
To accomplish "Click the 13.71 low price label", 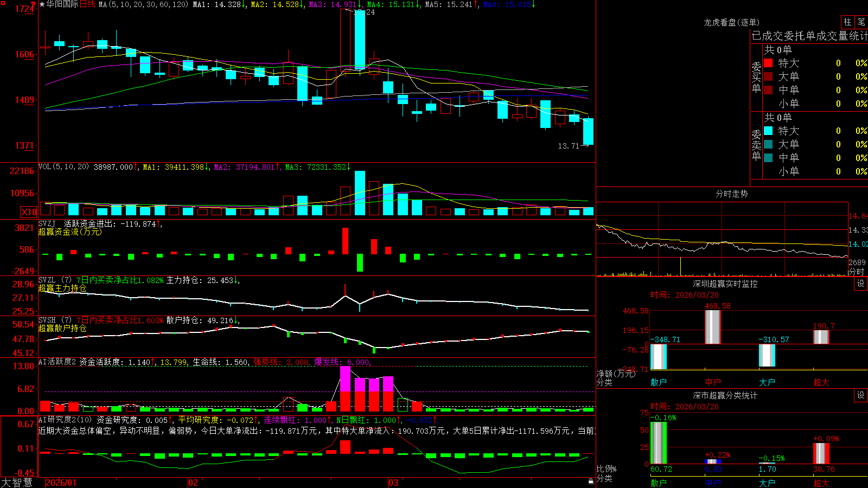I will tap(569, 146).
